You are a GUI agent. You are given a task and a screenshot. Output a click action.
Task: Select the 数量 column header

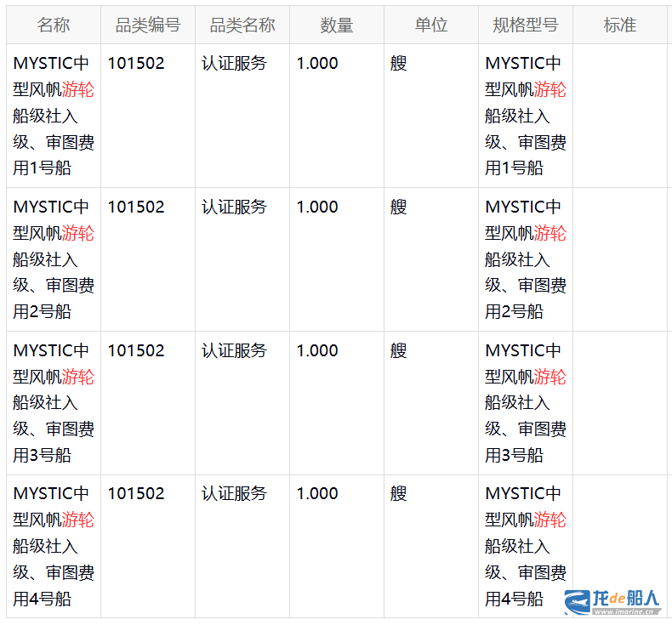point(337,26)
